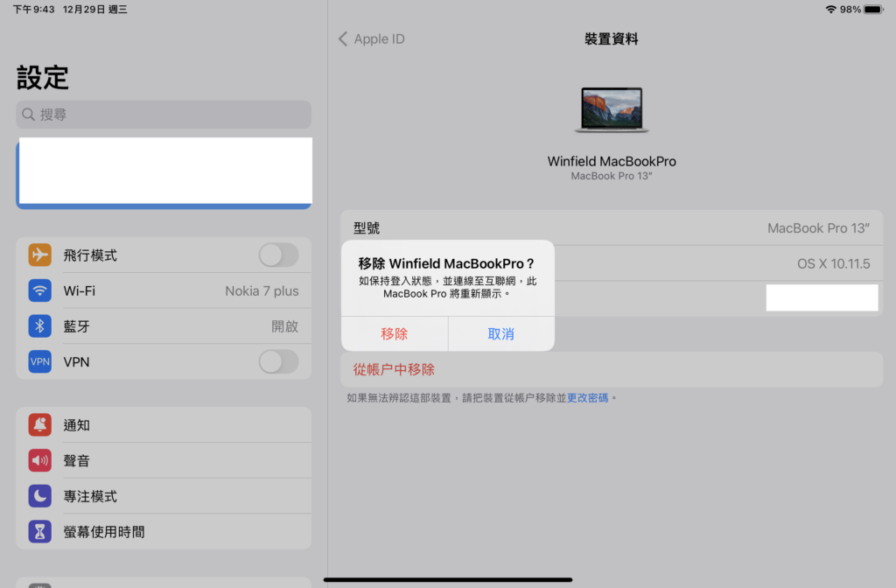
Task: Toggle the 飛行模式 switch
Action: click(x=278, y=255)
